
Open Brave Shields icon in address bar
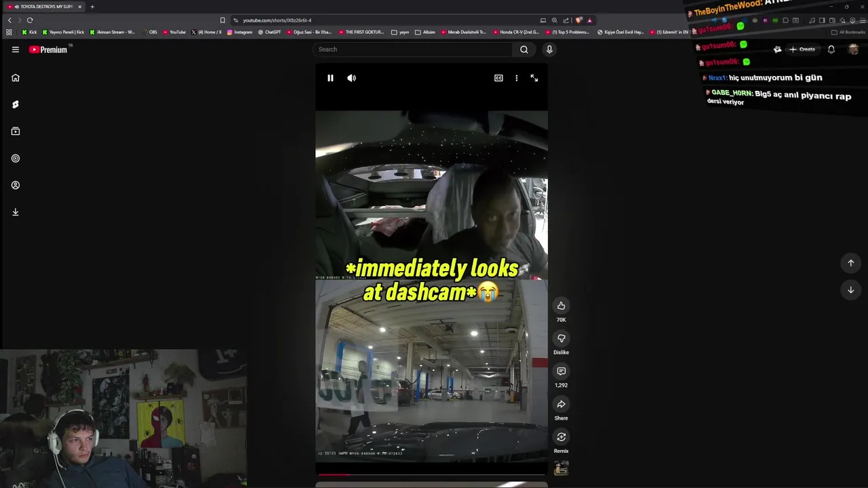578,20
